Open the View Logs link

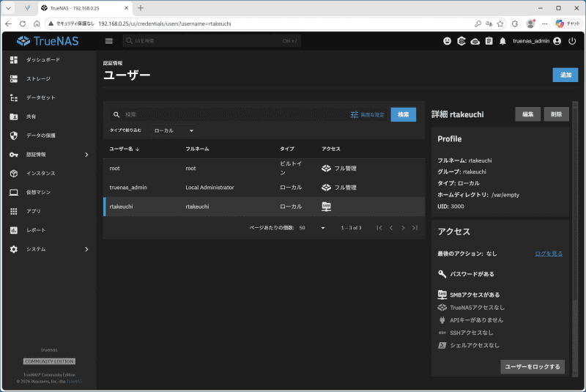pos(549,254)
